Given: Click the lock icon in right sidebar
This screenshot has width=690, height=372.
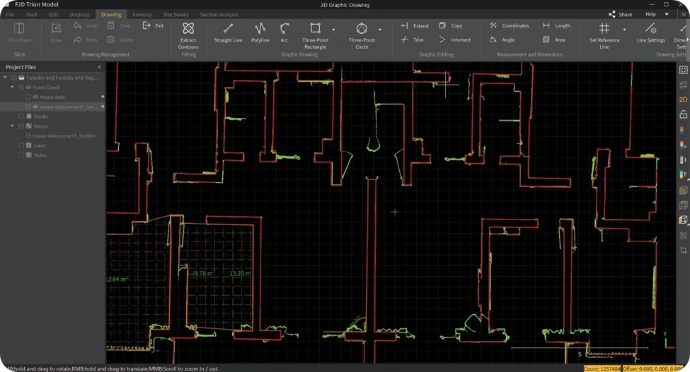Looking at the screenshot, I should [x=683, y=114].
